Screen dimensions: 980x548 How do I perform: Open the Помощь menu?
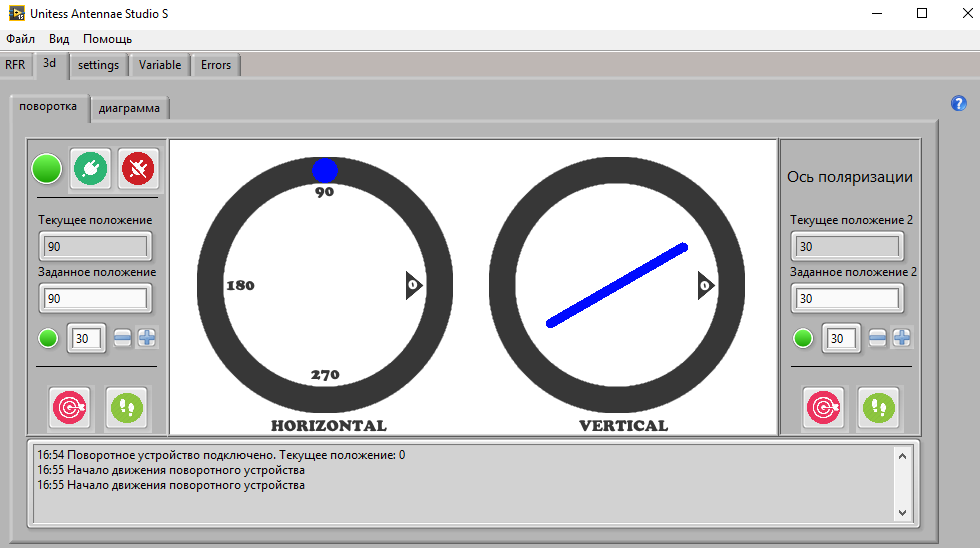point(107,39)
